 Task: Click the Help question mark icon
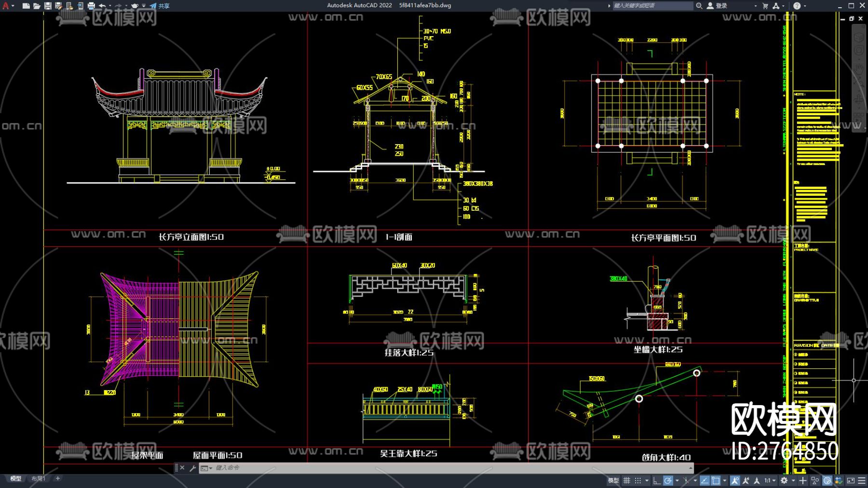[797, 6]
